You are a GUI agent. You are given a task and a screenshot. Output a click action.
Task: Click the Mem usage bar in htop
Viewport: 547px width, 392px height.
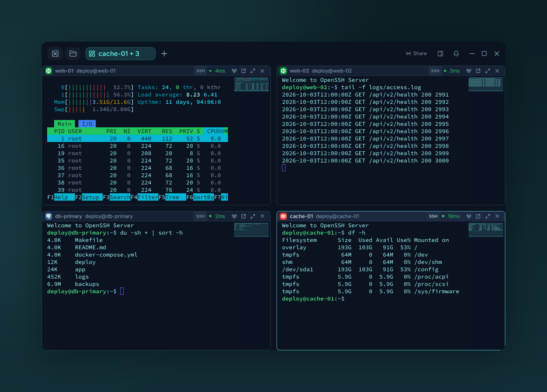coord(94,102)
